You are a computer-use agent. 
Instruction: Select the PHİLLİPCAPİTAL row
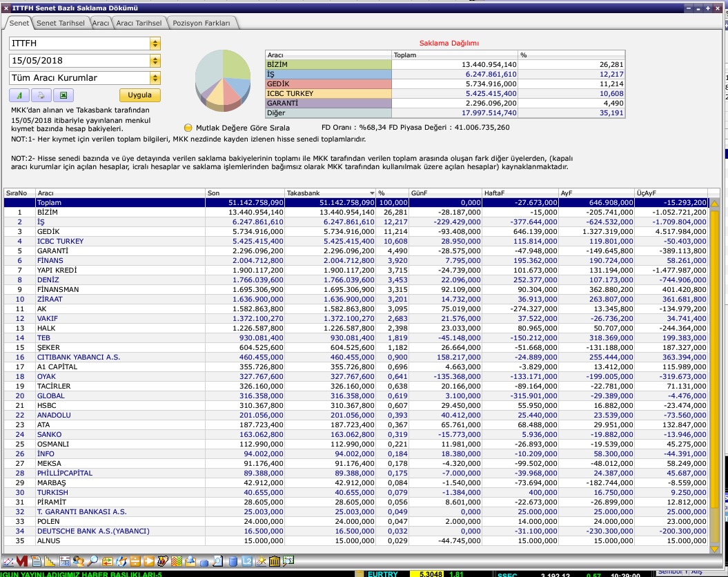point(355,473)
